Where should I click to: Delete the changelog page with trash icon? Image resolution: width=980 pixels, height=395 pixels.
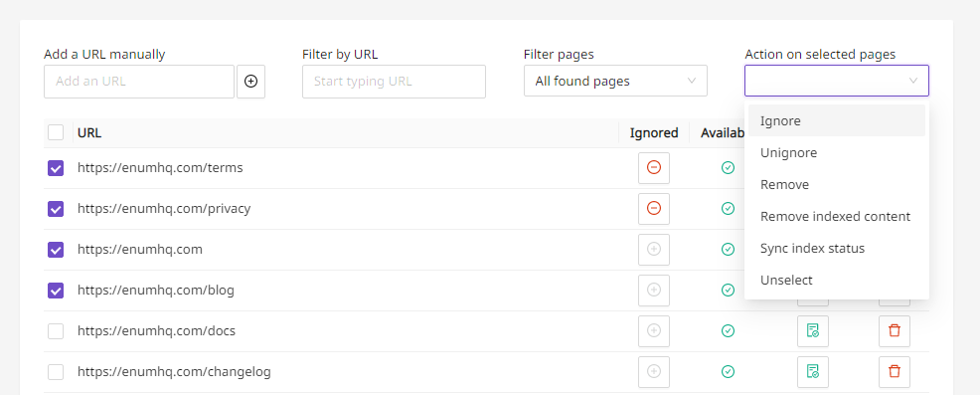[x=895, y=371]
